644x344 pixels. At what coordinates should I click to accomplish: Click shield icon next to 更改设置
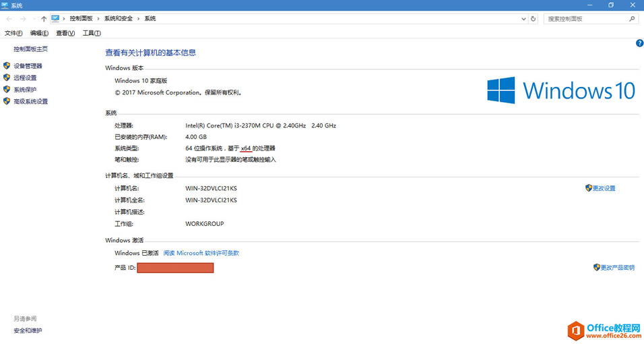coord(589,188)
